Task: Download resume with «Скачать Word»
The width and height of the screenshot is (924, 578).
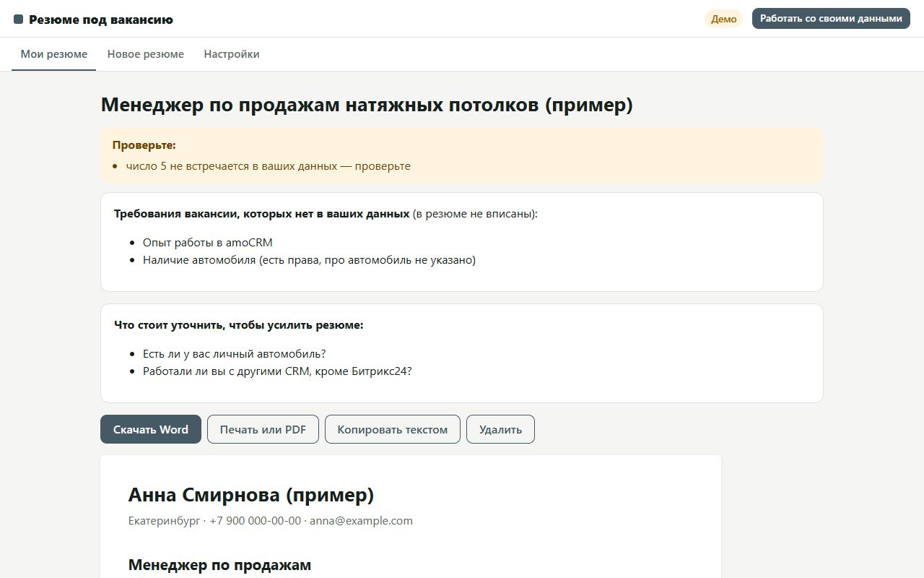Action: coord(151,429)
